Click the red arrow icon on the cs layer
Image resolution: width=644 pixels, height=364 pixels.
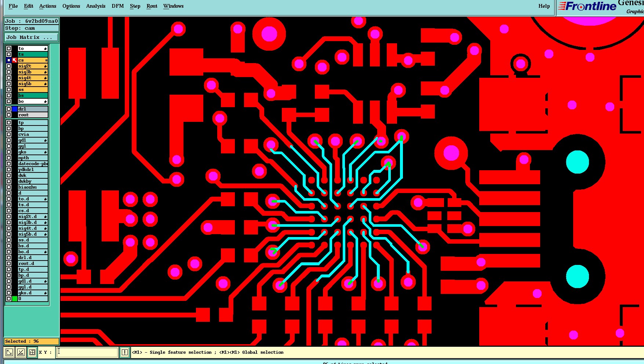[x=15, y=60]
